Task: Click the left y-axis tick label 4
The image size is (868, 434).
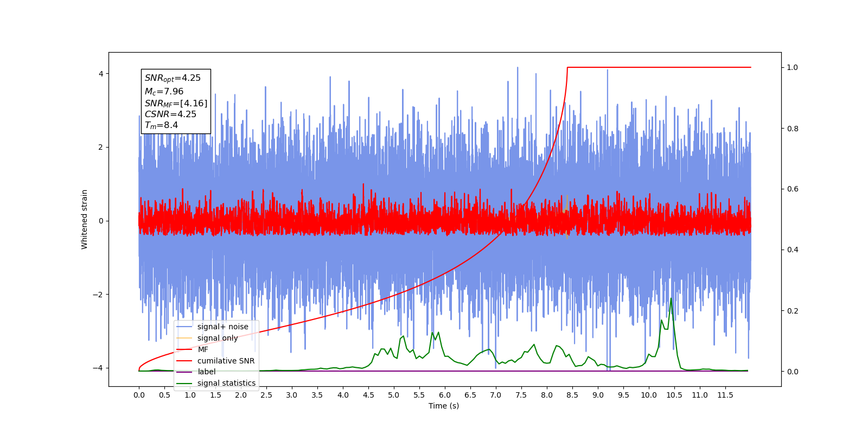Action: click(x=101, y=74)
